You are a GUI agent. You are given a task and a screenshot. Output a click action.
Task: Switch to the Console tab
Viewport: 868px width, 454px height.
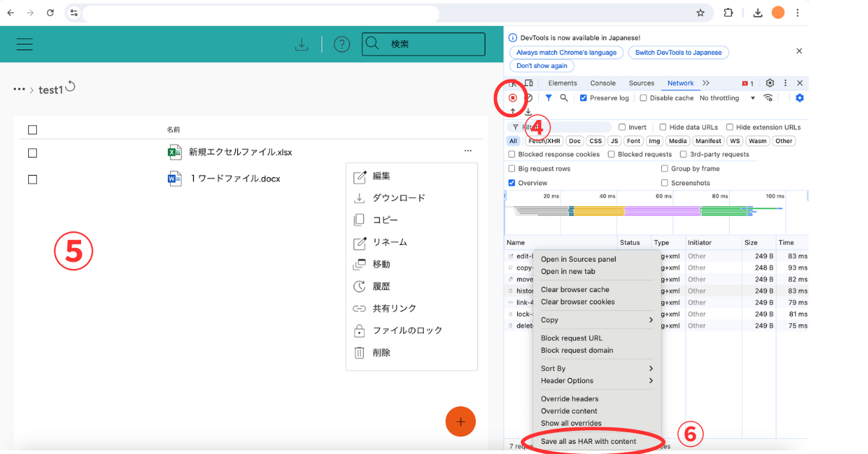(603, 83)
